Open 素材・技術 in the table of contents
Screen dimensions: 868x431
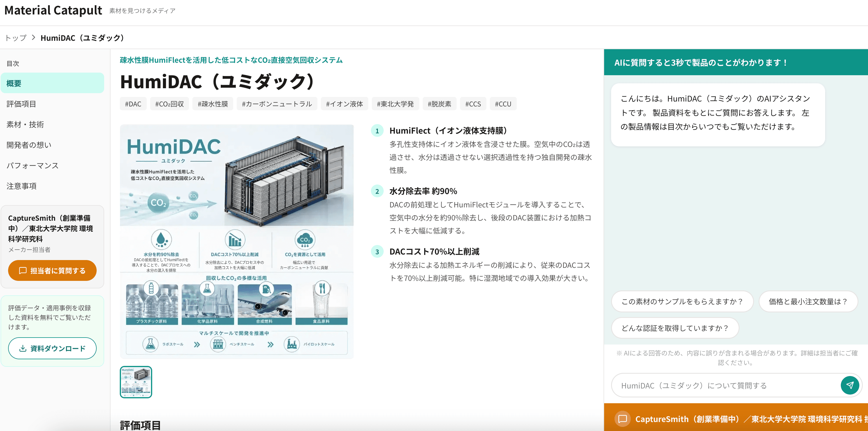point(52,124)
